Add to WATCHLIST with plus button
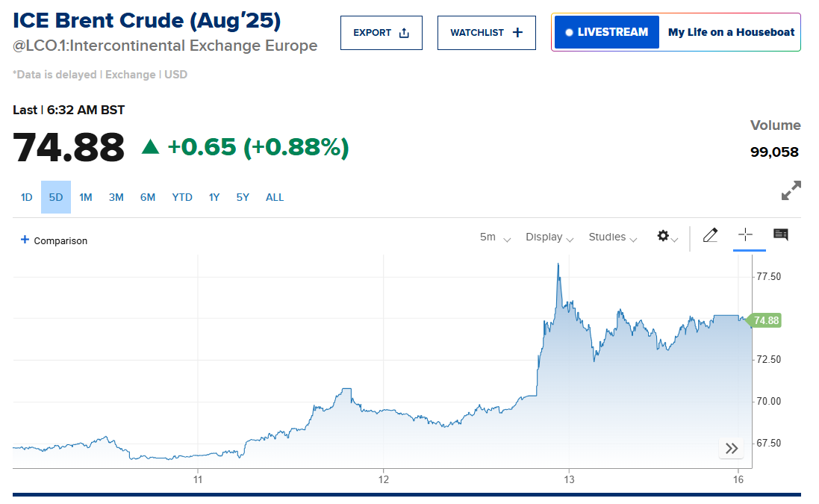Viewport: 819px width, 504px height. click(487, 33)
